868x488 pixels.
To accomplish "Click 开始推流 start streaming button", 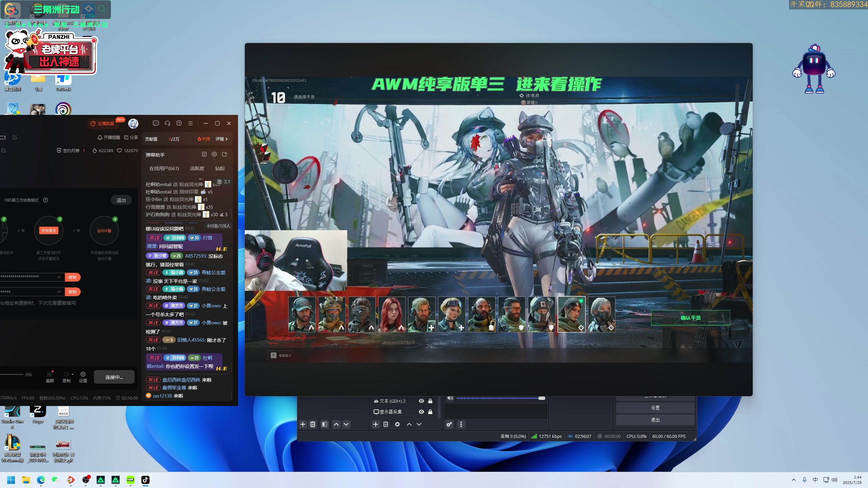I will coord(49,231).
